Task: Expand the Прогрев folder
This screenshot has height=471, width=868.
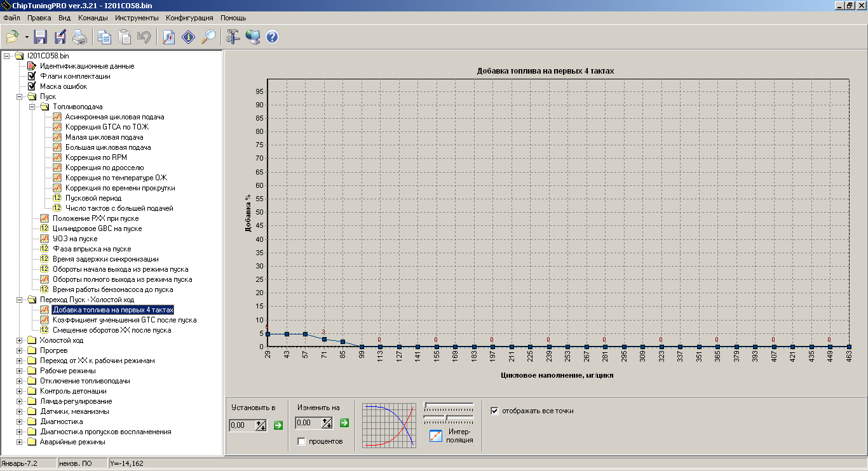Action: 19,350
